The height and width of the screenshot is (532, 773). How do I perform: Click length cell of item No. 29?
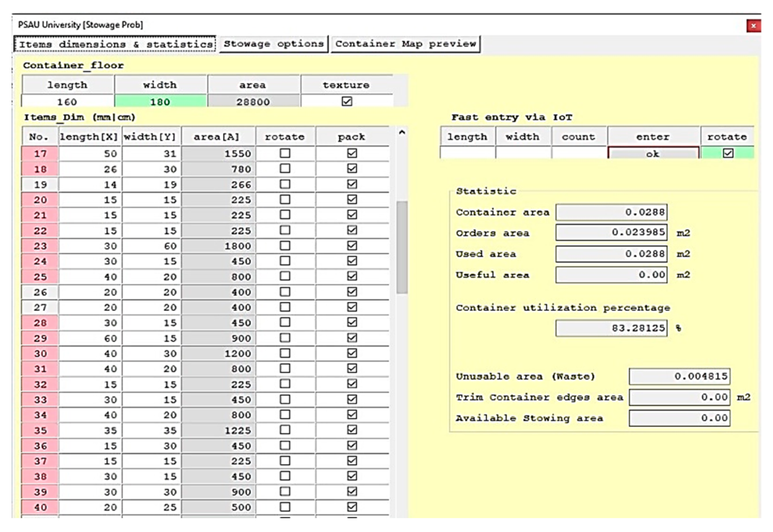[90, 338]
